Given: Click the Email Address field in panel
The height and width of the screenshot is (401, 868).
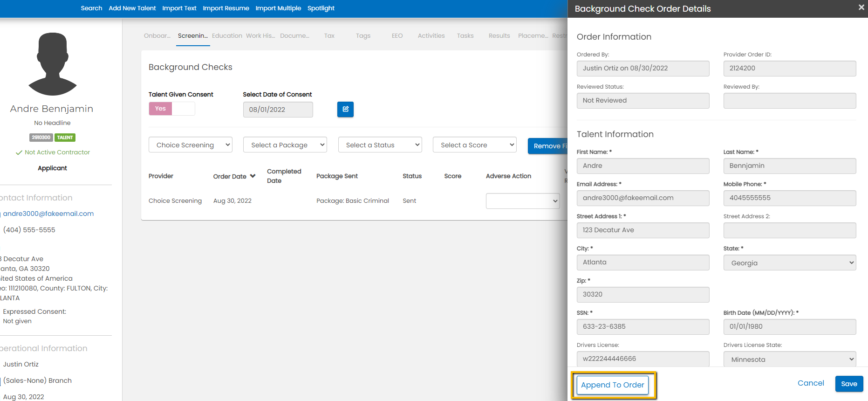Looking at the screenshot, I should [643, 198].
